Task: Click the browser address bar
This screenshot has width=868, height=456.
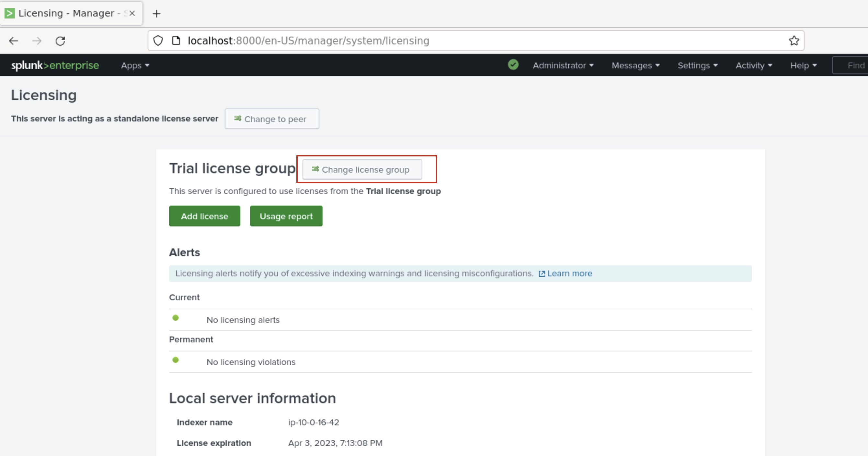Action: [476, 40]
